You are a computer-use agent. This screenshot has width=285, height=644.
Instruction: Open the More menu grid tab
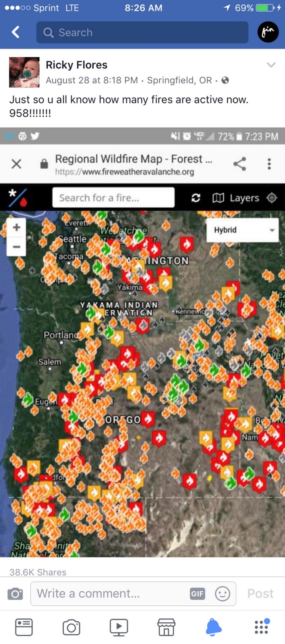point(262,627)
